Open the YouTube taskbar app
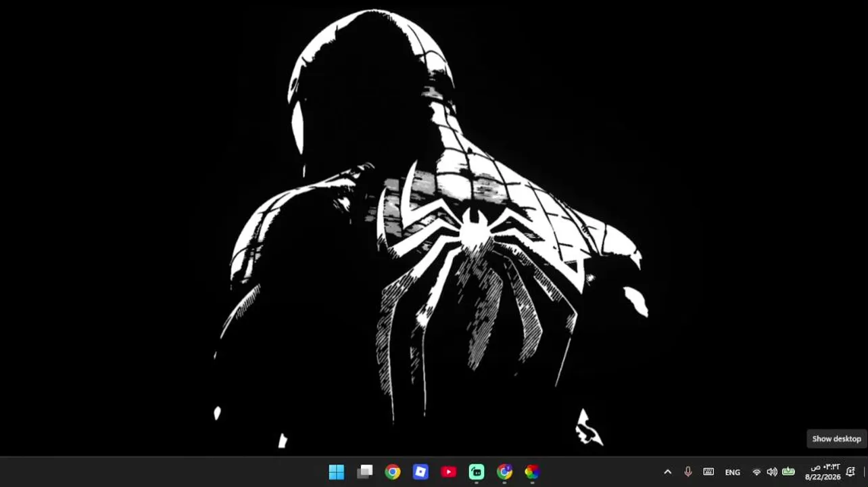Screen dimensions: 868x487 [x=448, y=471]
